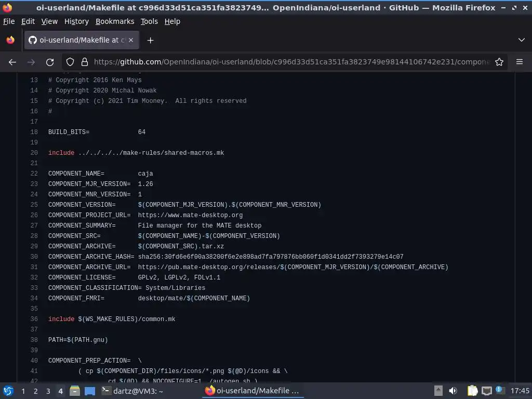Click the show desktop panel icon
The width and height of the screenshot is (532, 399).
pos(90,391)
